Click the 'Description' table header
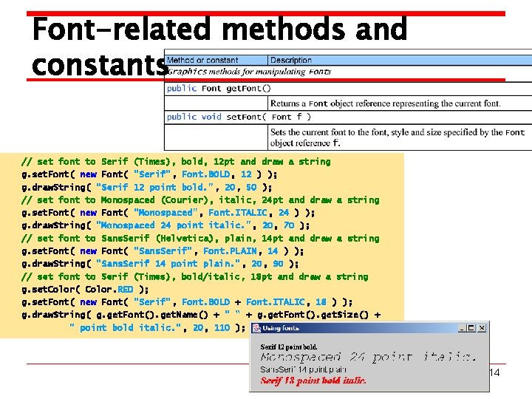The width and height of the screenshot is (532, 399). pyautogui.click(x=291, y=61)
